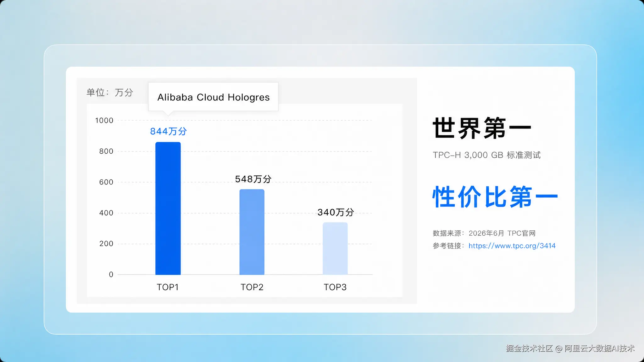Click the "TOP2" axis label

pos(252,287)
